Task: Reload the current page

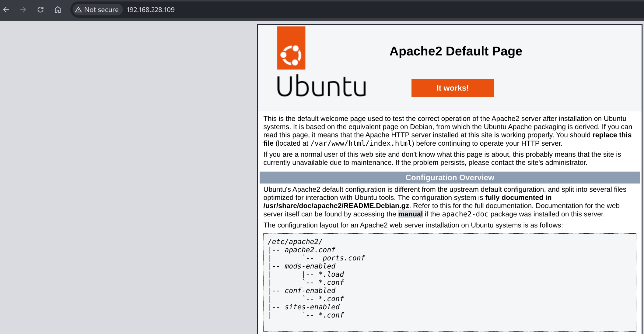Action: pyautogui.click(x=40, y=10)
